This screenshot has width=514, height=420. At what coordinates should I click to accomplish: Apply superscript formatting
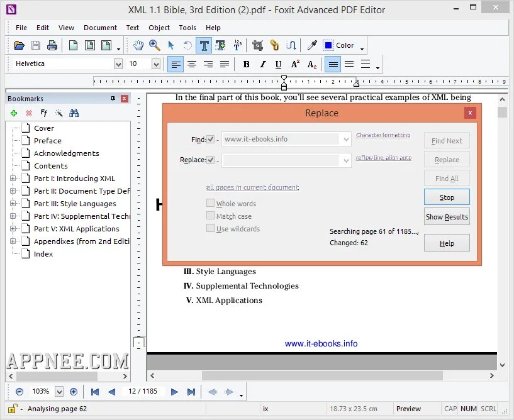(x=295, y=64)
